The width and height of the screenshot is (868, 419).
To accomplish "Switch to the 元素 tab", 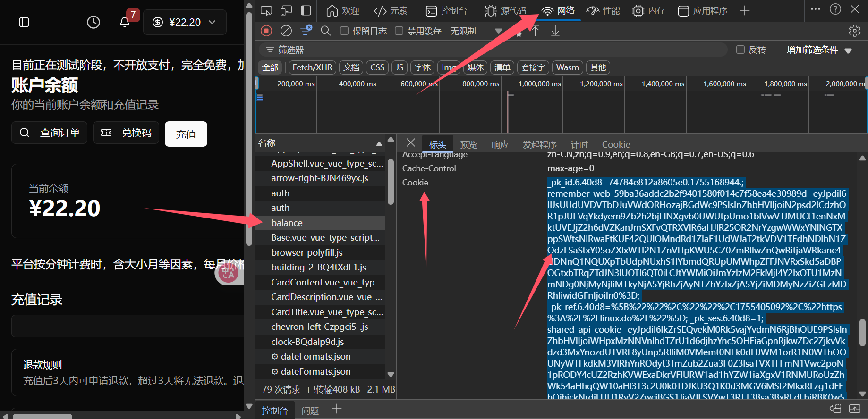I will 391,10.
